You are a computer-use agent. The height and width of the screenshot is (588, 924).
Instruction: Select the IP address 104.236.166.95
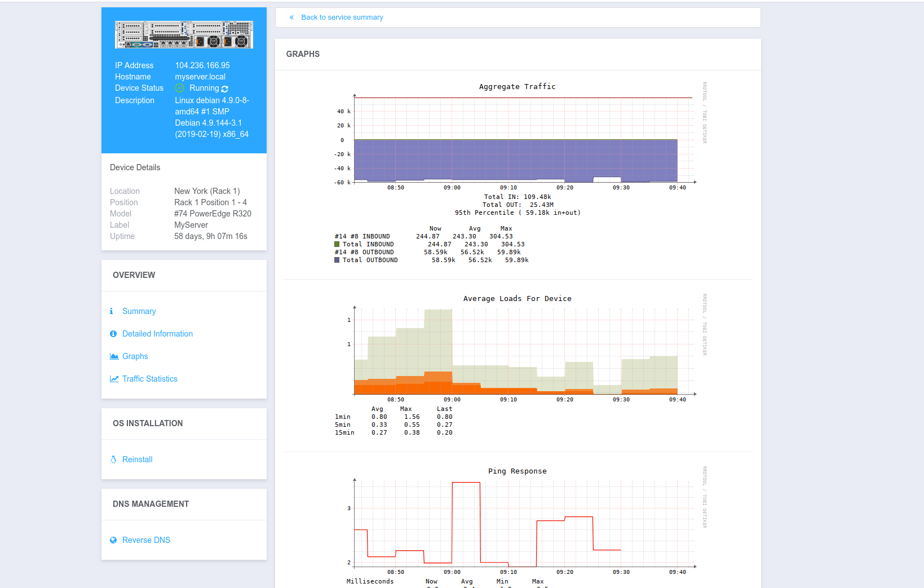click(202, 65)
